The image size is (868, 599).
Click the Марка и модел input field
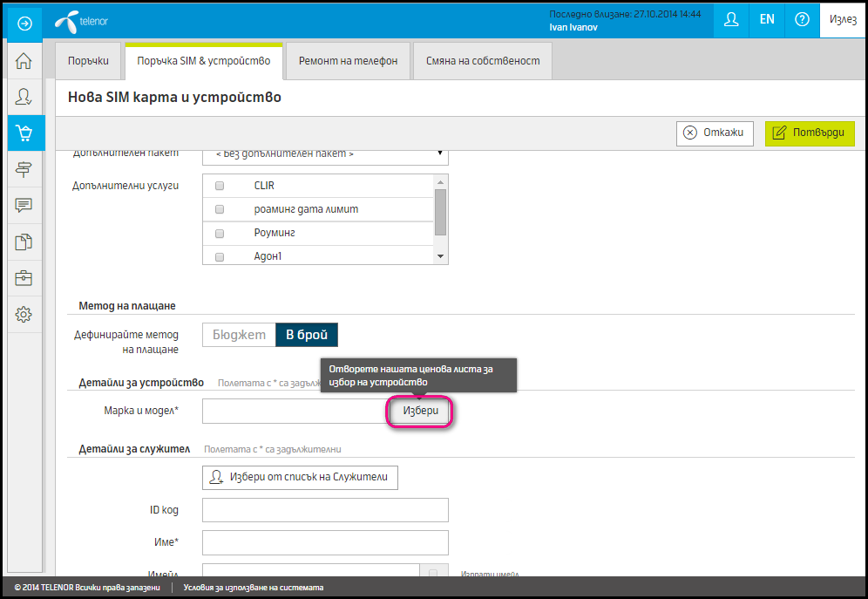coord(295,411)
